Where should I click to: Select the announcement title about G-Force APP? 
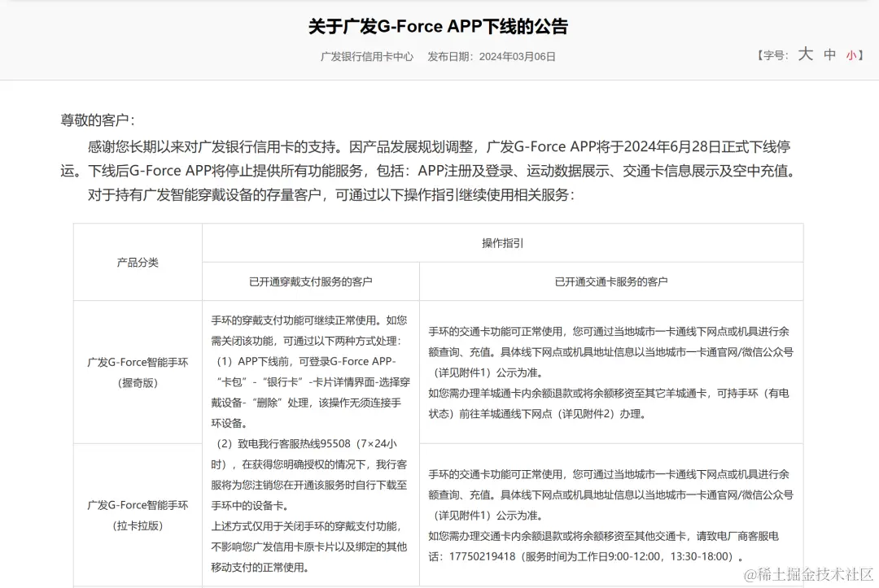pos(439,26)
